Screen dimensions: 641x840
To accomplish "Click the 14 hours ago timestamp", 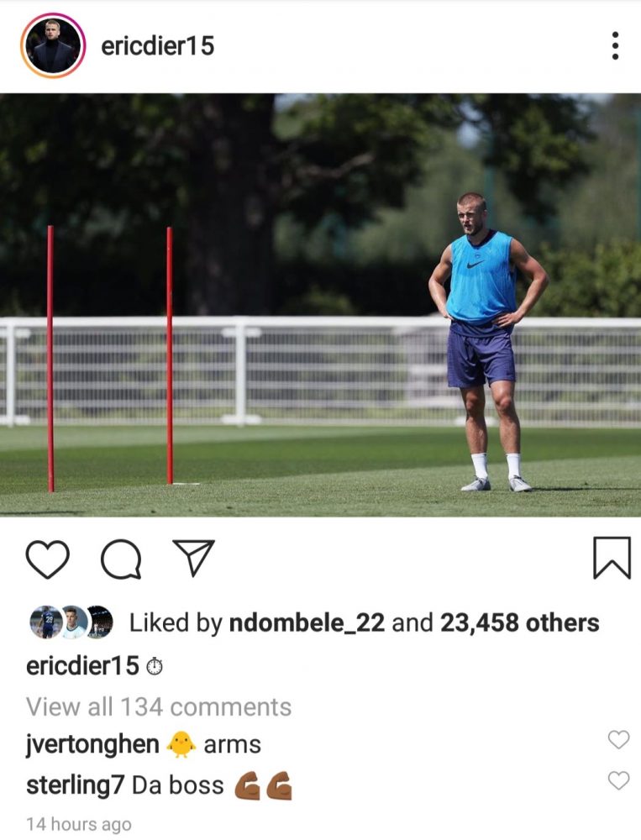I will pyautogui.click(x=78, y=824).
